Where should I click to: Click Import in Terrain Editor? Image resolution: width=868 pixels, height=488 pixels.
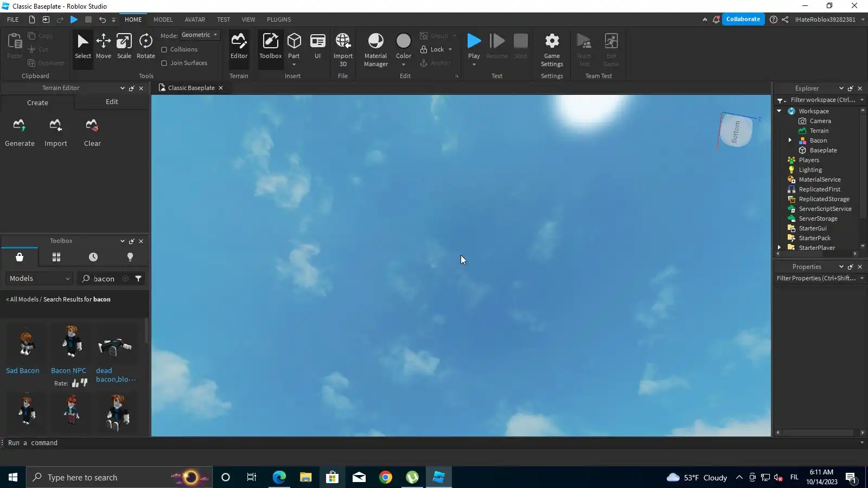point(56,133)
